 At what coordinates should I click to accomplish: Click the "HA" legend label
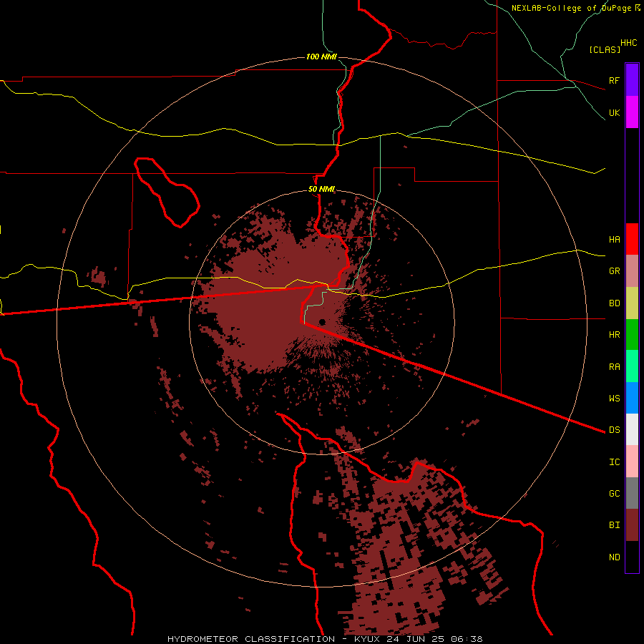pyautogui.click(x=614, y=240)
